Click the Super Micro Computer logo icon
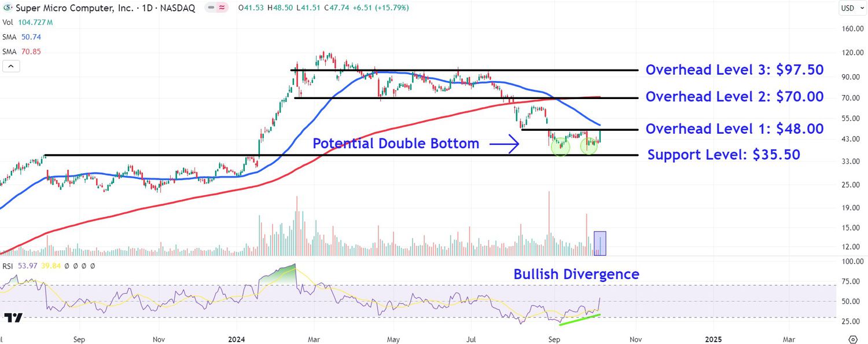Image resolution: width=868 pixels, height=344 pixels. coord(8,8)
